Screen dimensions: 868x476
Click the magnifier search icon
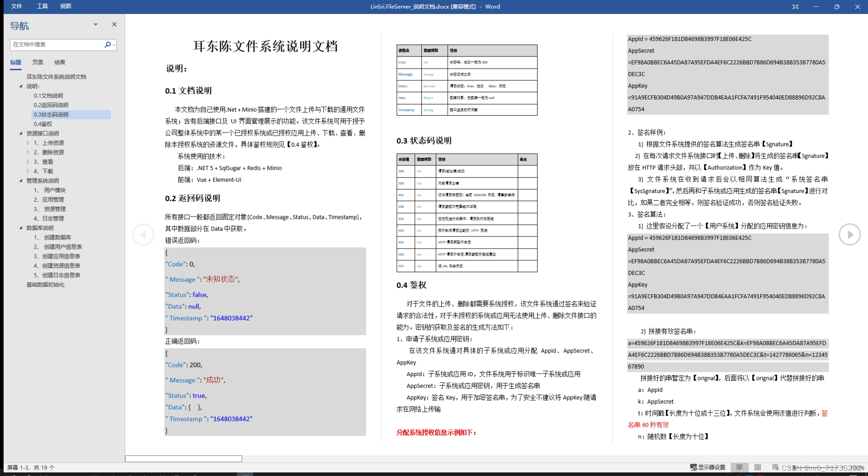(x=107, y=44)
